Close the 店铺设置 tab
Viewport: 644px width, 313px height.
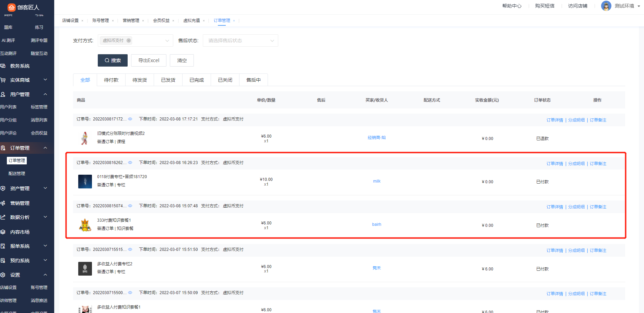coord(82,21)
